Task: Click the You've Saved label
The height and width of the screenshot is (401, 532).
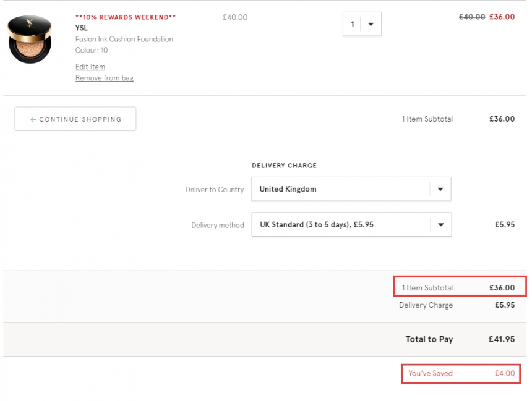Action: coord(430,373)
